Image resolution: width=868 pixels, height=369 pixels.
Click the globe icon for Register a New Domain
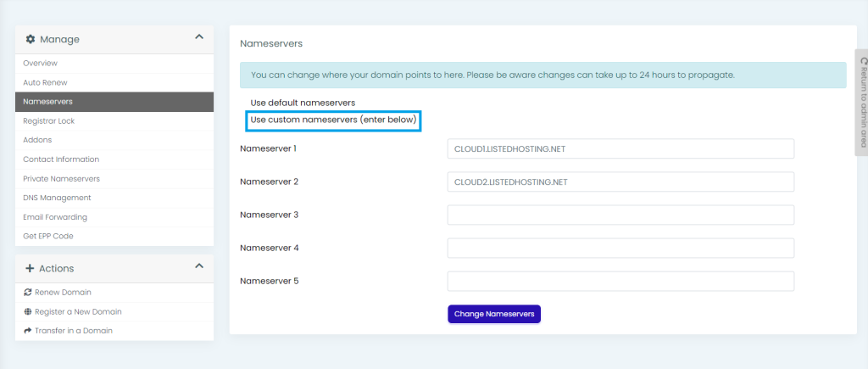[28, 311]
